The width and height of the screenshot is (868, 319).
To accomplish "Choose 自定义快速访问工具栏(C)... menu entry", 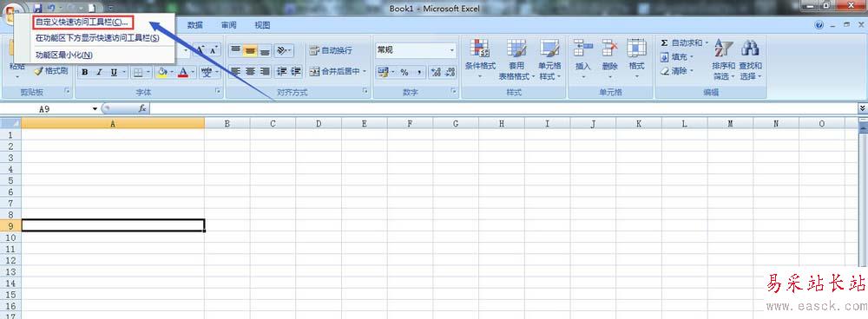I will [x=82, y=23].
